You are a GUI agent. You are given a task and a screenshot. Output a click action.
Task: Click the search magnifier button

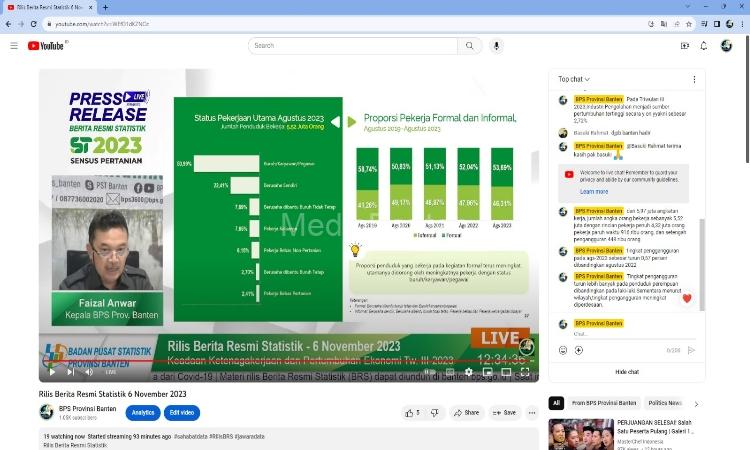click(x=471, y=46)
